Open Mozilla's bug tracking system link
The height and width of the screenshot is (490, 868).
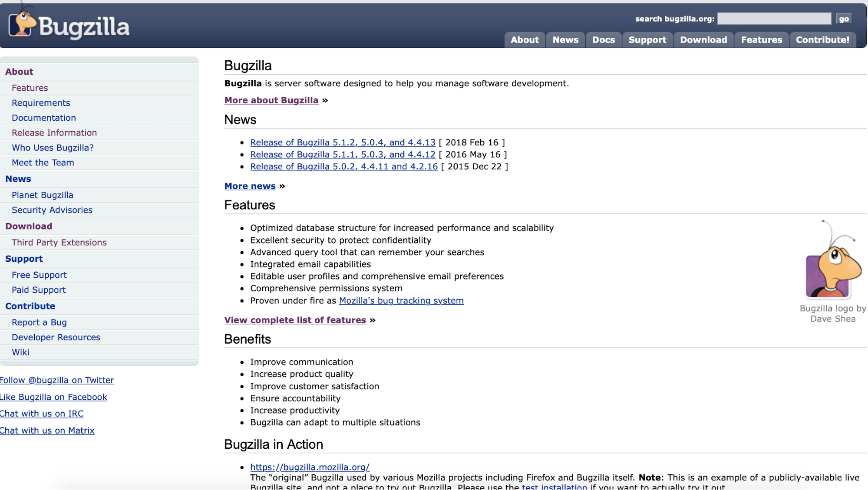[x=401, y=301]
